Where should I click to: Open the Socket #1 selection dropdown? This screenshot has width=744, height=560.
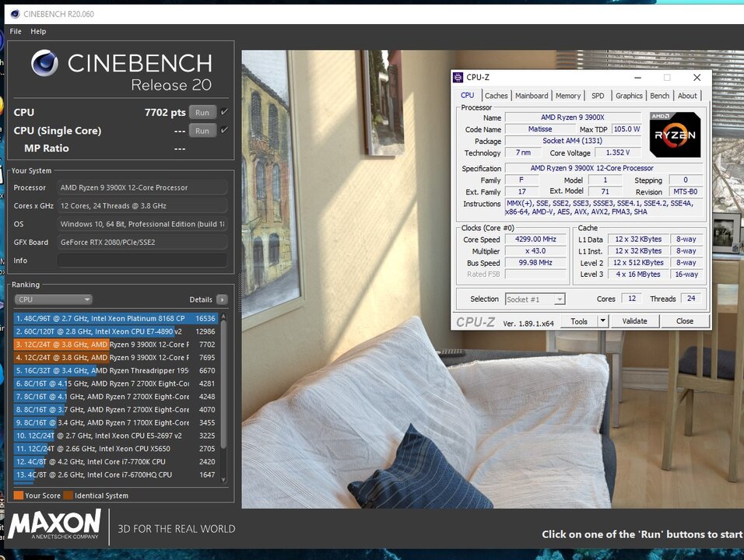[535, 299]
